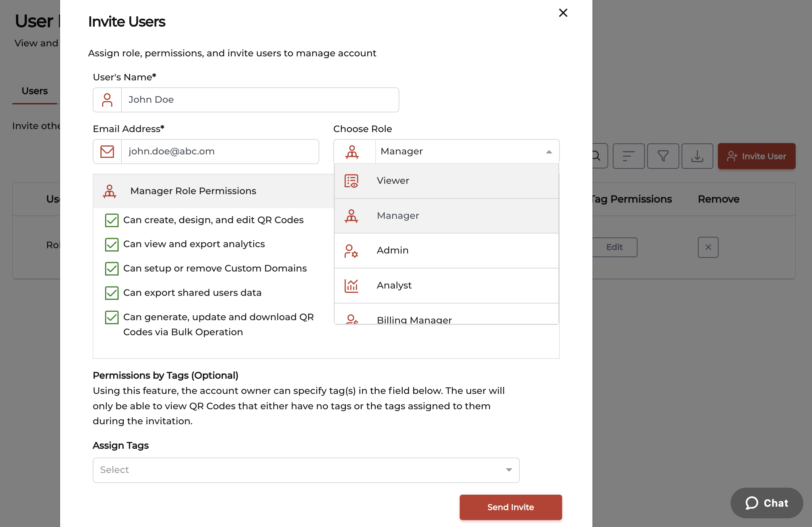Click the Send Invite button

(510, 507)
